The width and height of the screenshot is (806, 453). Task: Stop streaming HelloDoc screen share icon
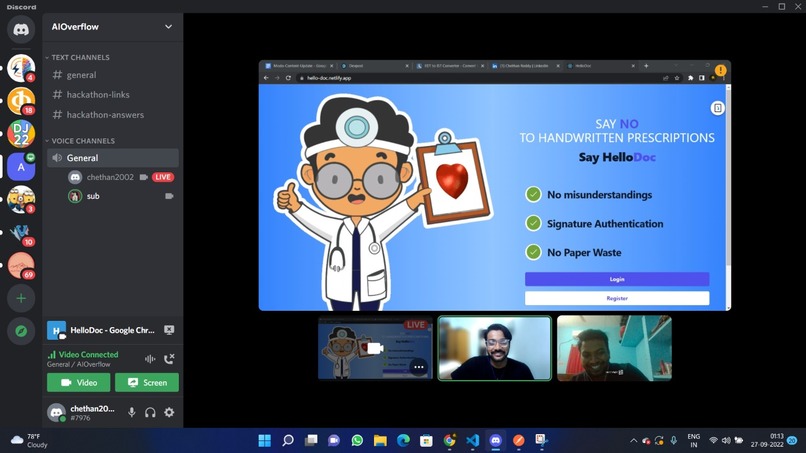(x=169, y=330)
